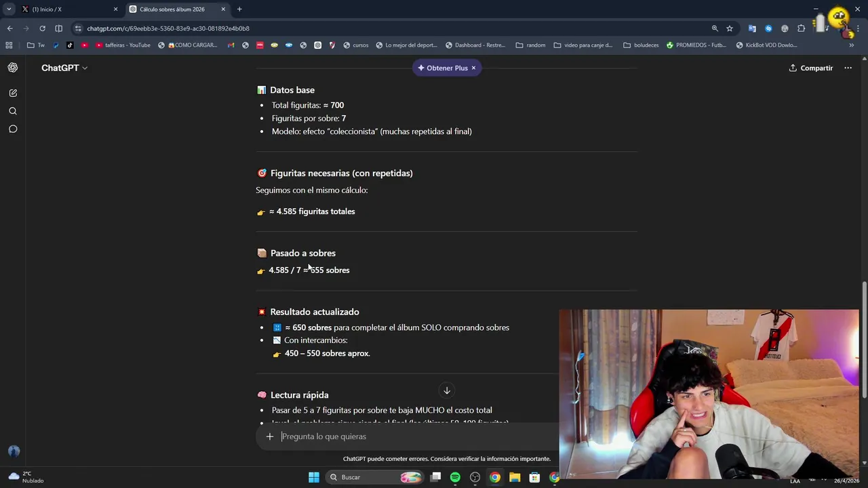Screen dimensions: 868x488
Task: Open the random bookmarks folder
Action: click(x=530, y=45)
